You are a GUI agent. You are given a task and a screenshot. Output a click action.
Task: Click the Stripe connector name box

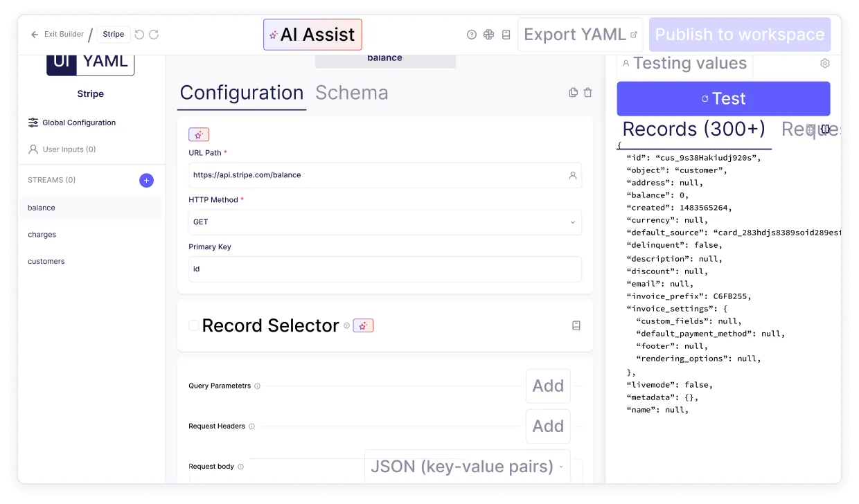tap(114, 35)
